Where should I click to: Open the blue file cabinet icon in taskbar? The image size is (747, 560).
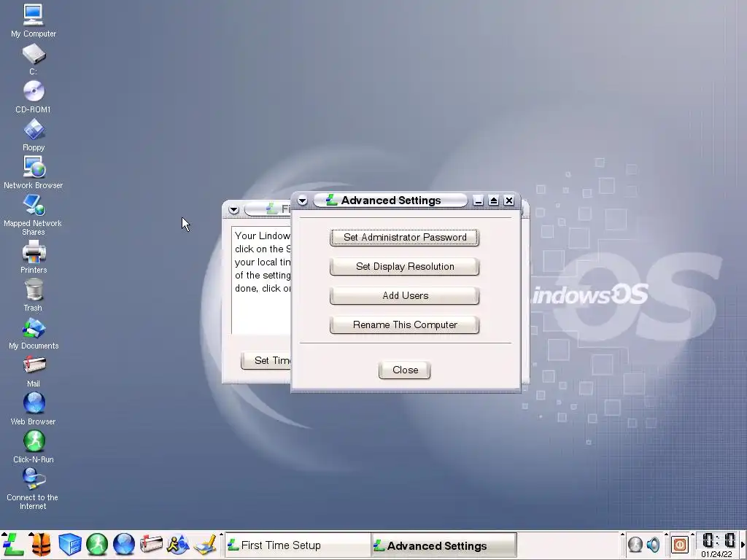pos(69,545)
